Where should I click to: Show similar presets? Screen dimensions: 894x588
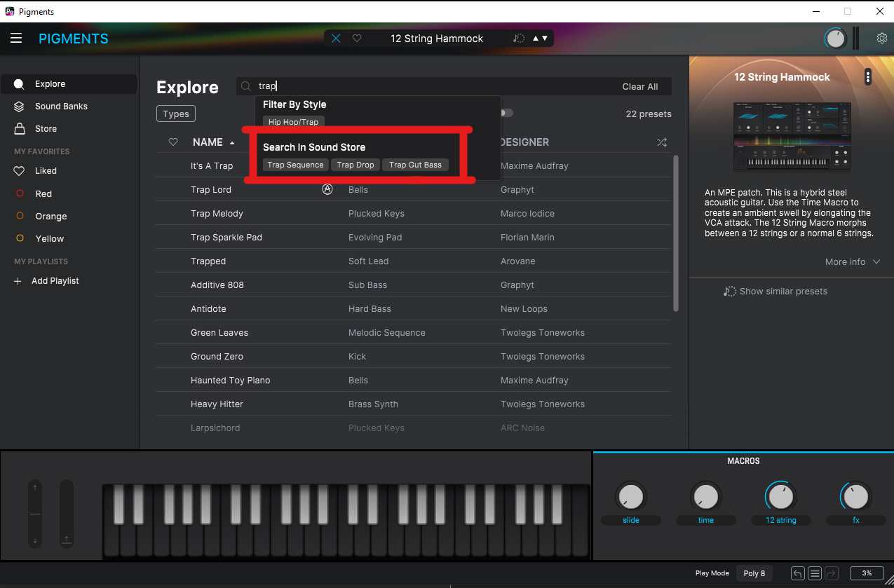[x=776, y=291]
